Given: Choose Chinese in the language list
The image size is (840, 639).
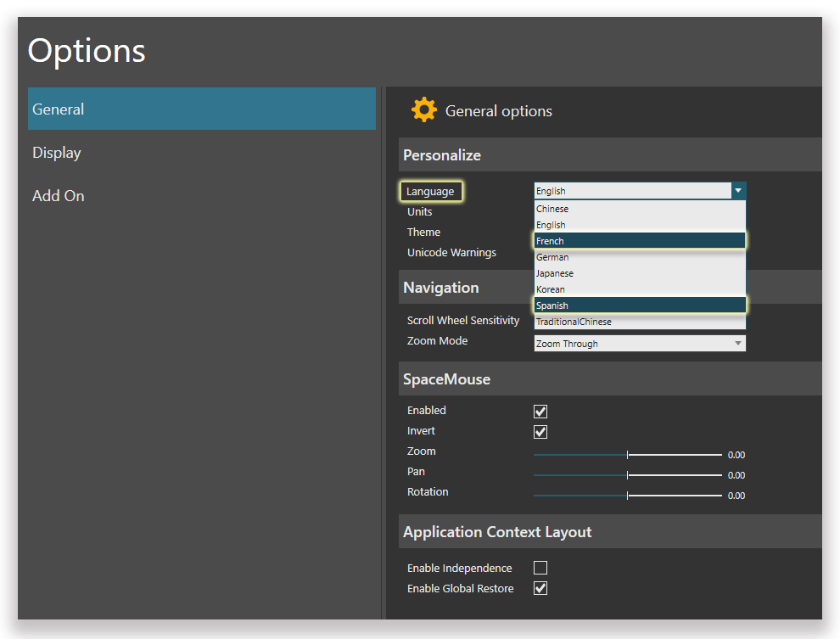Looking at the screenshot, I should pyautogui.click(x=640, y=209).
